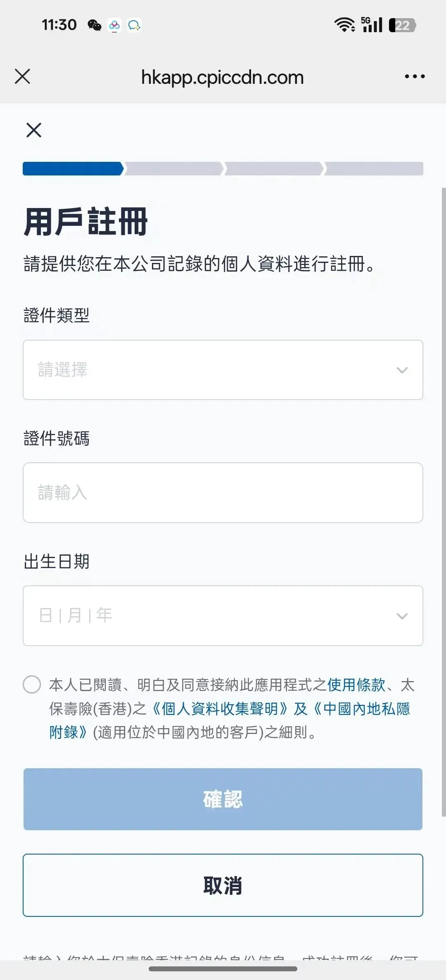446x980 pixels.
Task: Tap the WeChat notification icon in status bar
Action: (95, 25)
